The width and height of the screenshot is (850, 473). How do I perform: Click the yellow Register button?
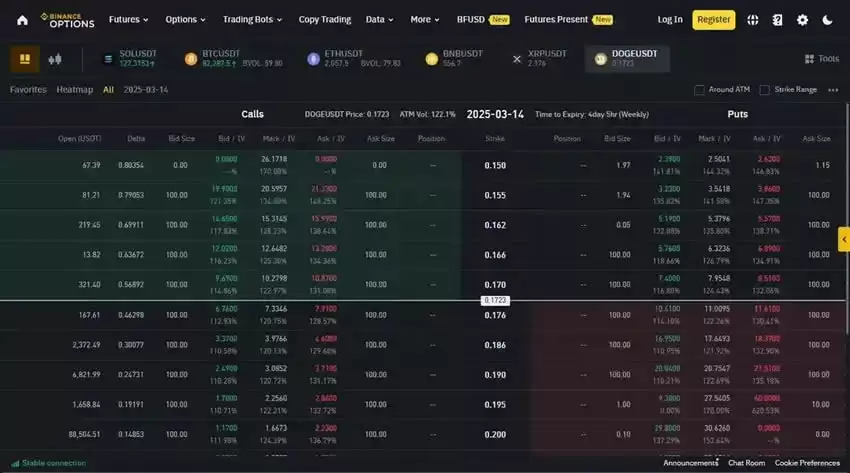pos(713,19)
